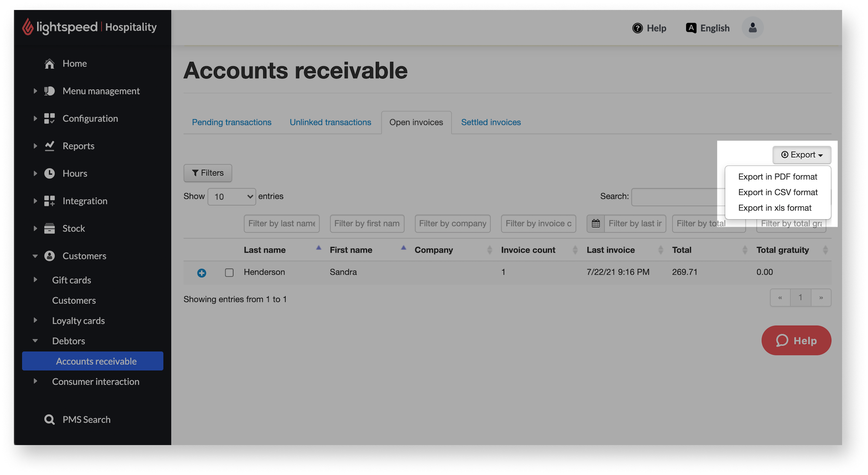Sort by Invoice count column arrows
This screenshot has width=868, height=475.
tap(575, 250)
